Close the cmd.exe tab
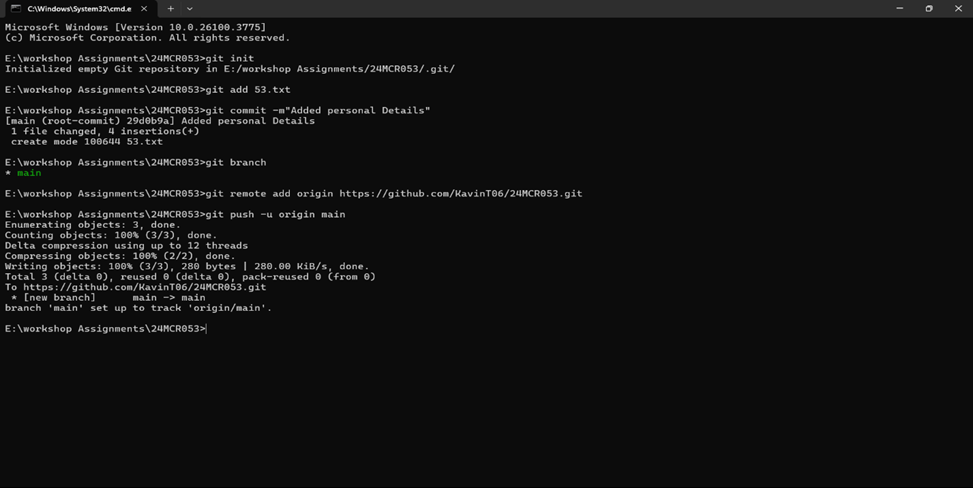973x488 pixels. 144,9
